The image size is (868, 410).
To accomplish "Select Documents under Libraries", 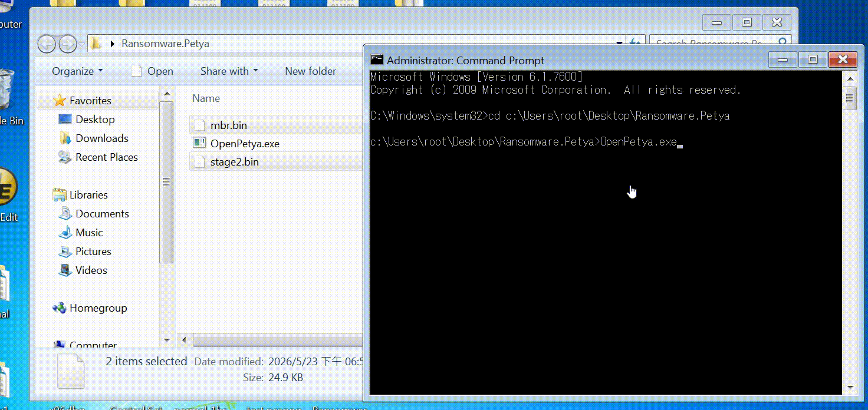I will [102, 214].
